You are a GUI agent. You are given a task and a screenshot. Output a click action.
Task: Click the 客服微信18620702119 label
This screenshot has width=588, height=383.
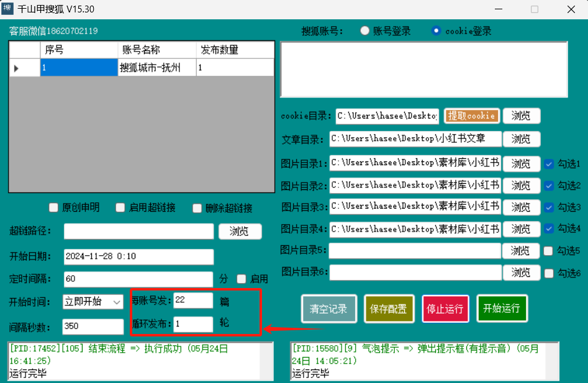pyautogui.click(x=53, y=31)
